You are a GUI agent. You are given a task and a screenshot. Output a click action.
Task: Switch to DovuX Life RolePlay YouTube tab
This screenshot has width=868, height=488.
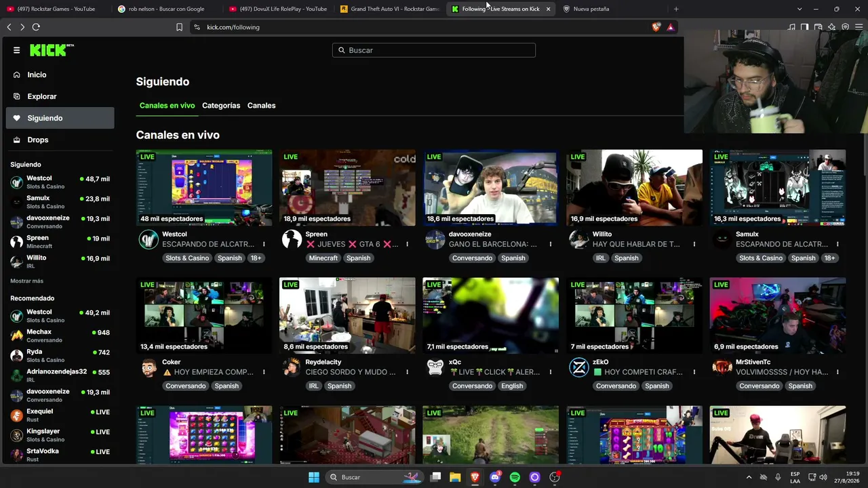[278, 9]
